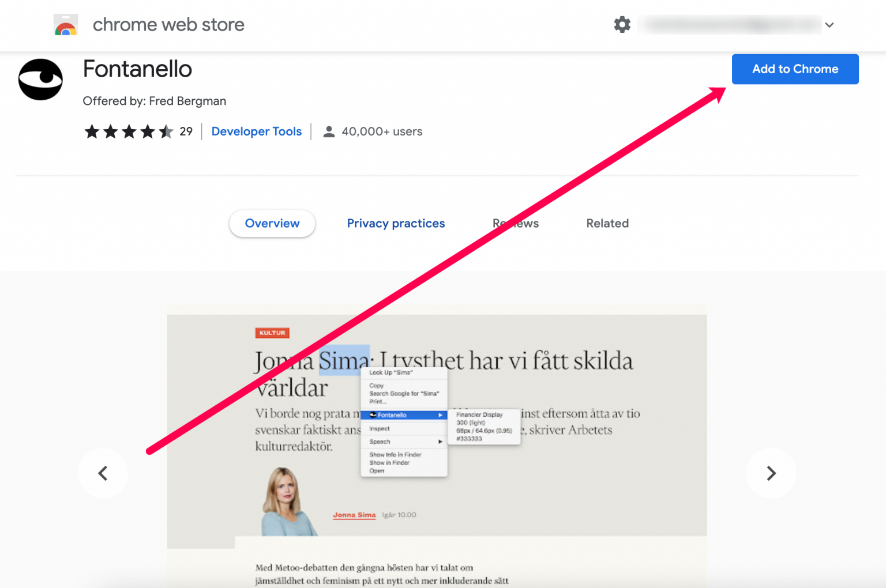This screenshot has height=588, width=886.
Task: Select the Overview tab
Action: point(272,223)
